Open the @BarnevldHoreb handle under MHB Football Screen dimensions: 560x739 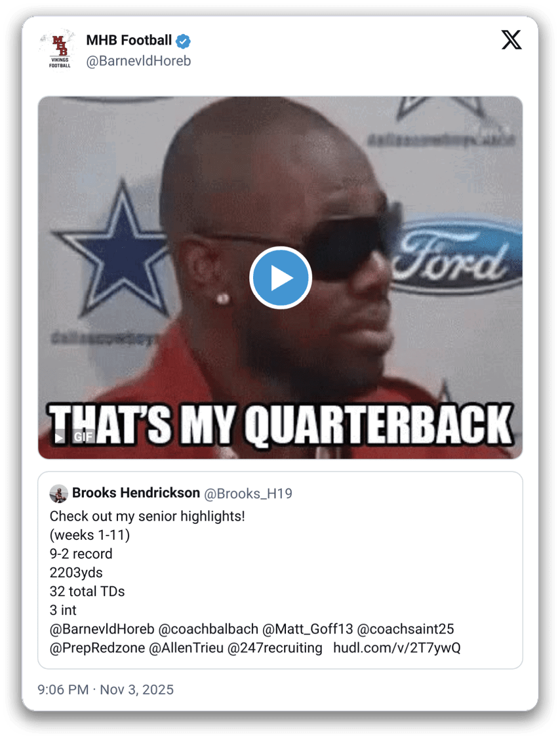[x=138, y=61]
